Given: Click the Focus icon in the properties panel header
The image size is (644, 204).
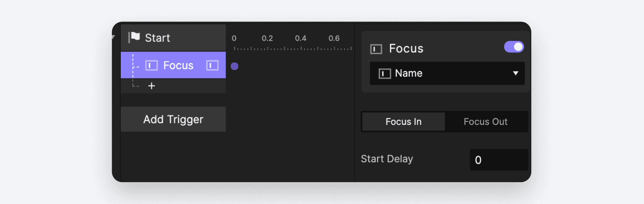Looking at the screenshot, I should coord(377,49).
